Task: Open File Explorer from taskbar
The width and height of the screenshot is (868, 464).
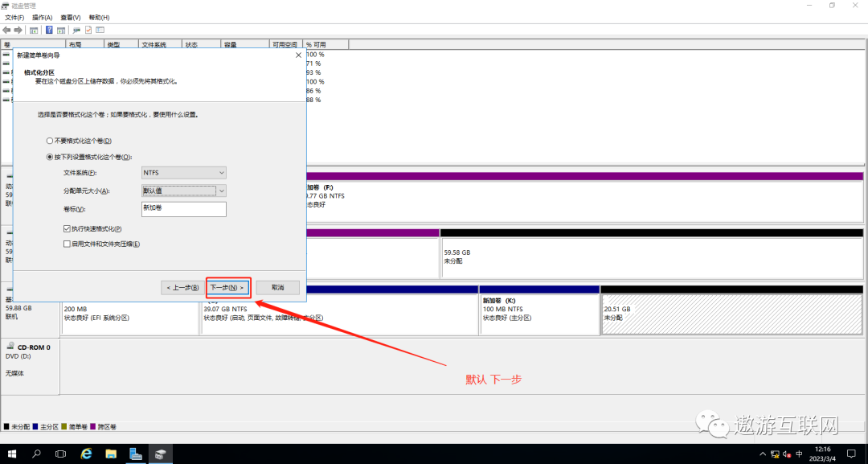Action: [x=111, y=454]
